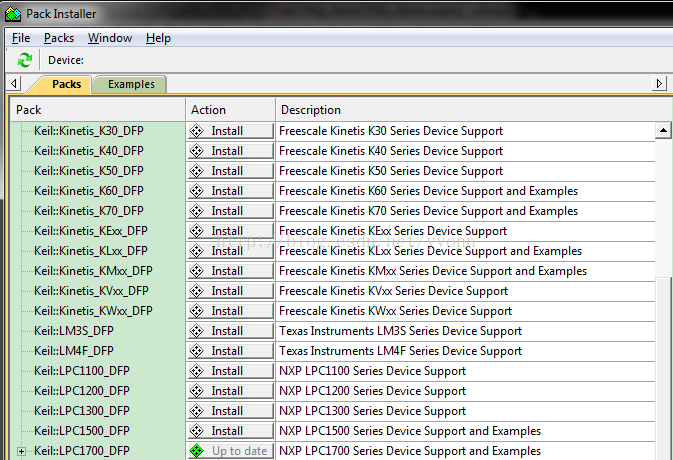Click 'NXP LPC1500 Series Device Support and Examples' text
Viewport: 673px width, 460px height.
point(410,431)
